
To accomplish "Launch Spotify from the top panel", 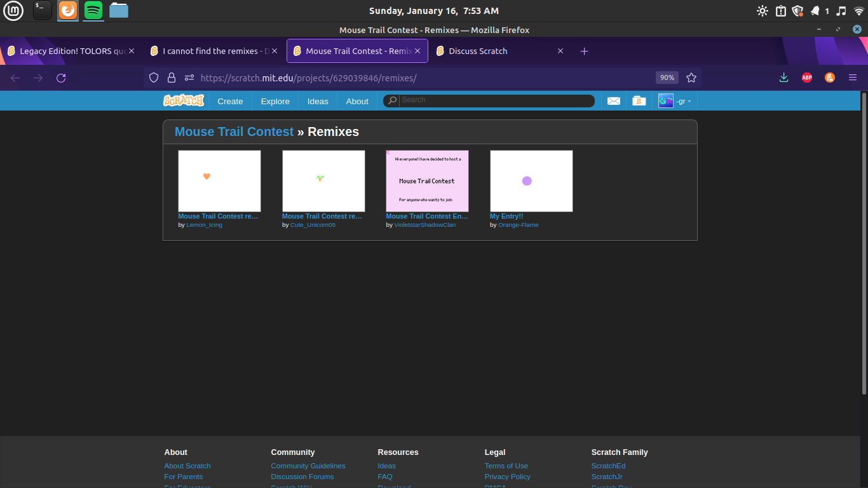I will click(x=93, y=10).
